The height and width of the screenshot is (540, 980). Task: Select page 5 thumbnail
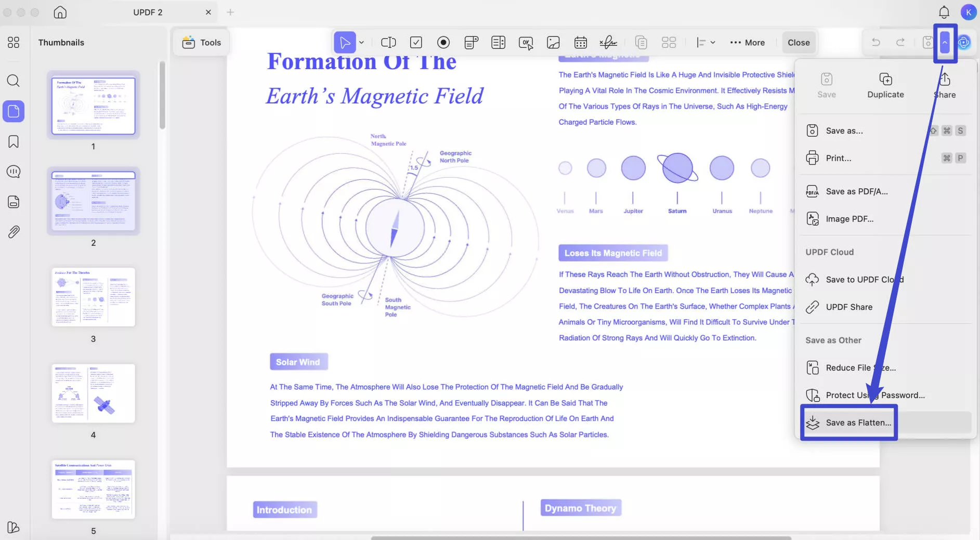(x=94, y=490)
